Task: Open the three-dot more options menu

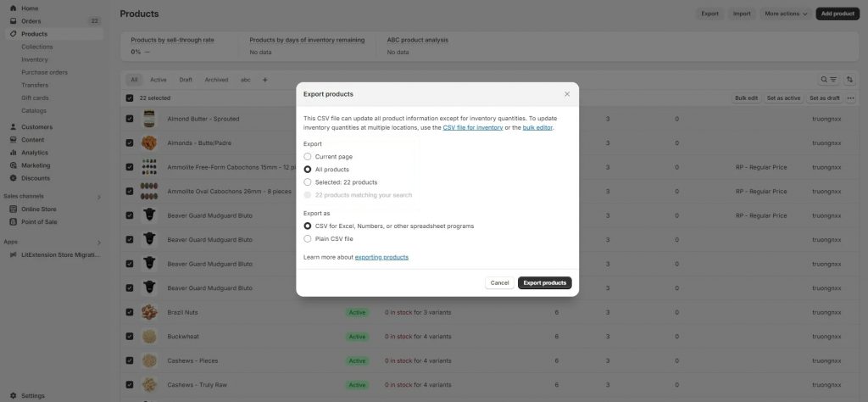Action: pyautogui.click(x=851, y=98)
